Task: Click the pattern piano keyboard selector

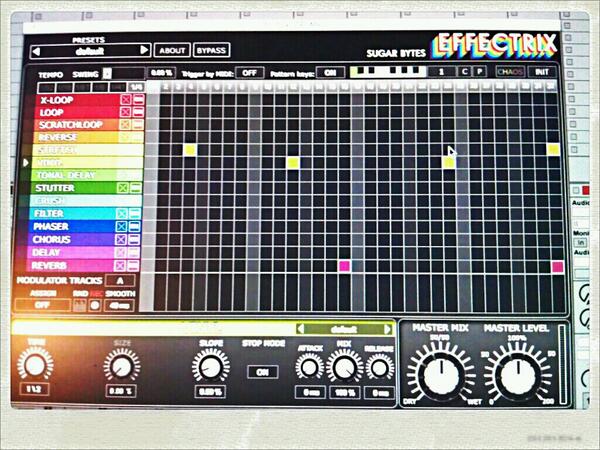Action: (388, 72)
